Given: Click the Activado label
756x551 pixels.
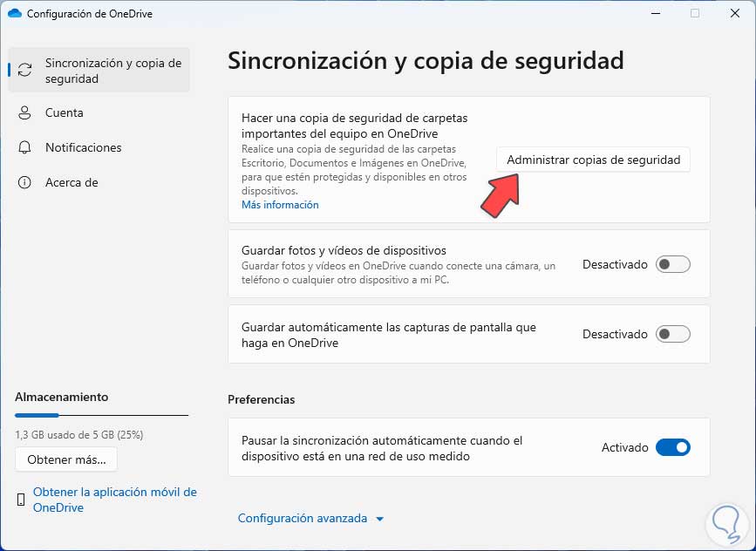Looking at the screenshot, I should [x=625, y=448].
